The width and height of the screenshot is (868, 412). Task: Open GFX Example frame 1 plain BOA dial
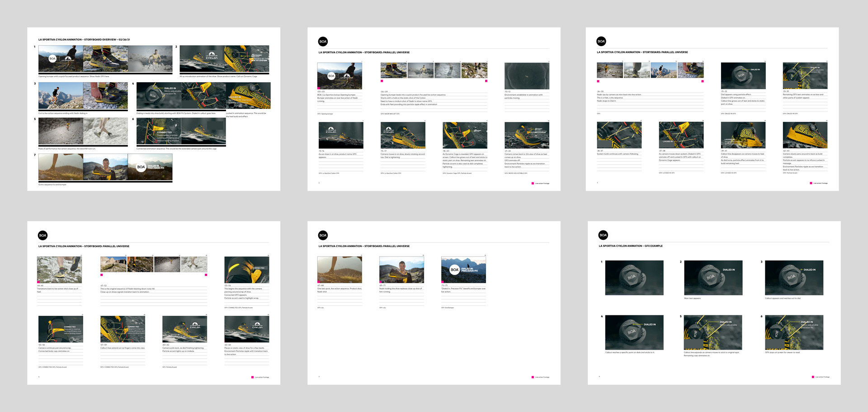point(634,278)
